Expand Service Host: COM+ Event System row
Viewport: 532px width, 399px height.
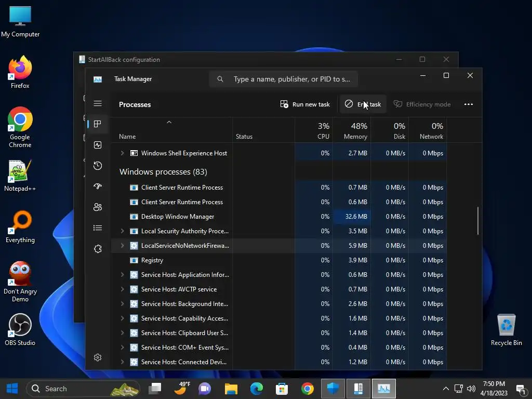coord(122,348)
